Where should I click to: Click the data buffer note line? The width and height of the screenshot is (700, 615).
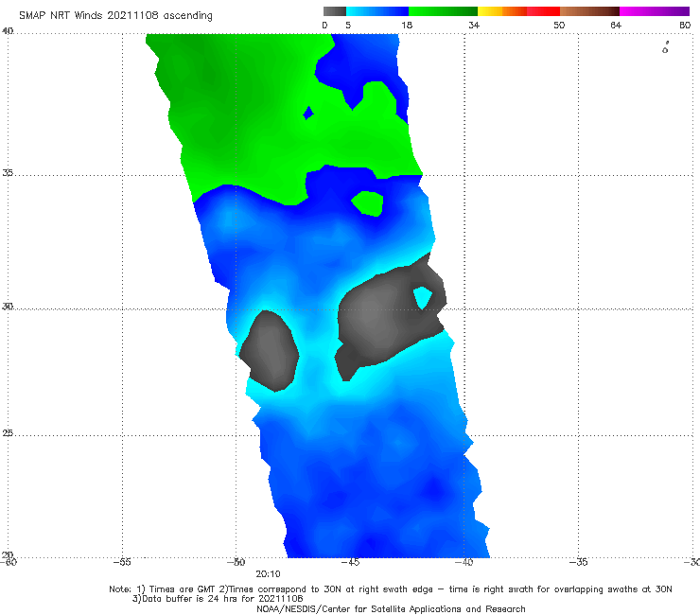coord(218,599)
